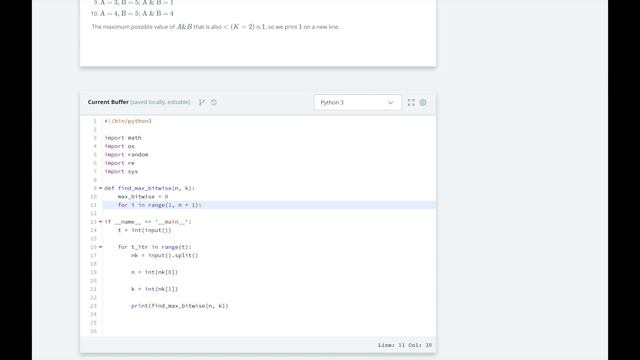Click the 'max_bitwise = 0' code line

pos(143,197)
